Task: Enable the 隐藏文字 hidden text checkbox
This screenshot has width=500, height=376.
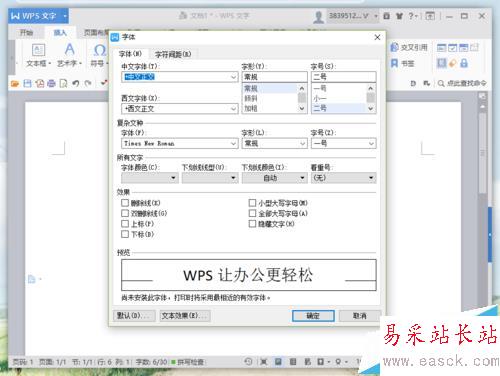Action: (x=252, y=224)
